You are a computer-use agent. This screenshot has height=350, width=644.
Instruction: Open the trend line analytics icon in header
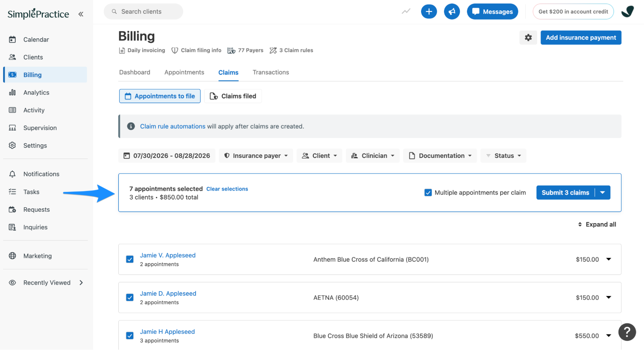(406, 12)
